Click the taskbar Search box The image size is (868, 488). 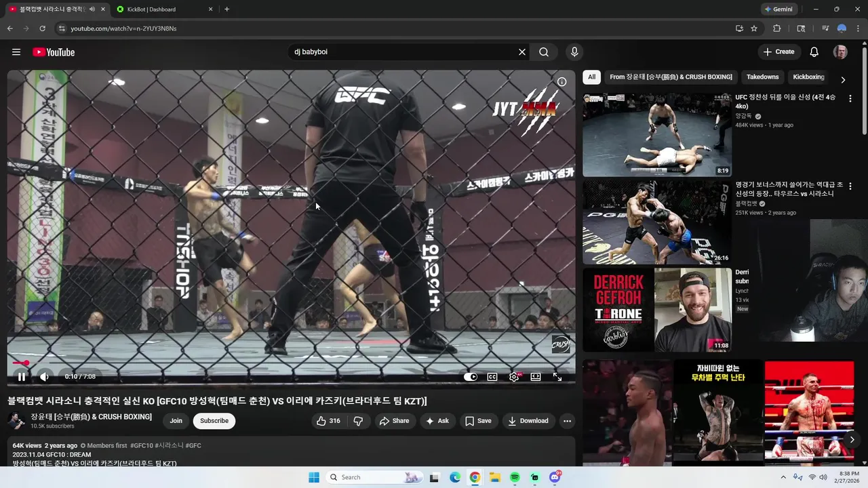(x=374, y=477)
